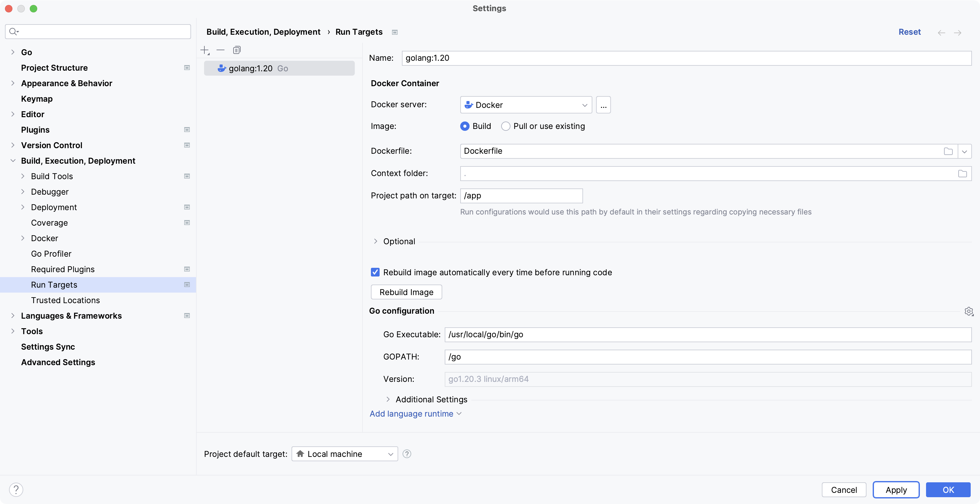Screen dimensions: 980x504
Task: Click the remove run target icon
Action: click(x=220, y=50)
